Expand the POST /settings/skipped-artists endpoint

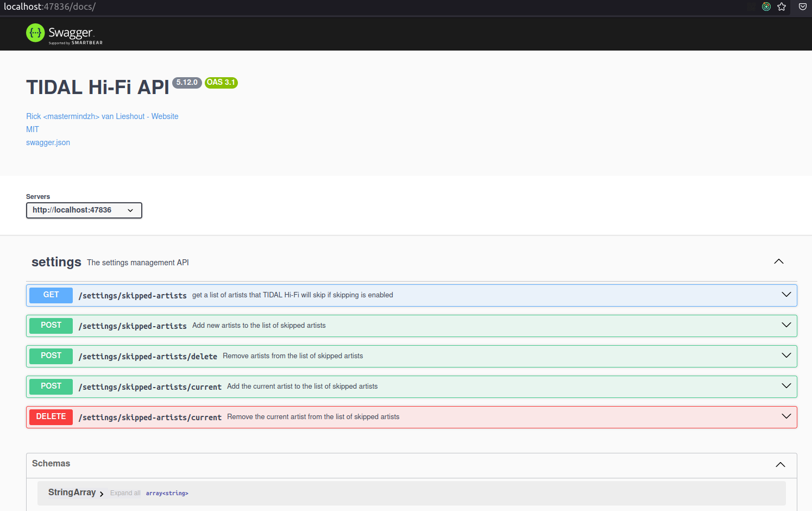coord(786,325)
